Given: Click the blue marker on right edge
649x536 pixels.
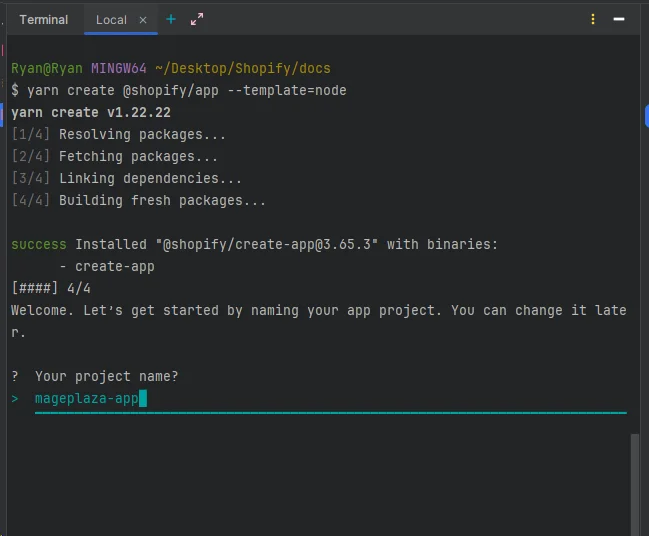Looking at the screenshot, I should coord(647,116).
